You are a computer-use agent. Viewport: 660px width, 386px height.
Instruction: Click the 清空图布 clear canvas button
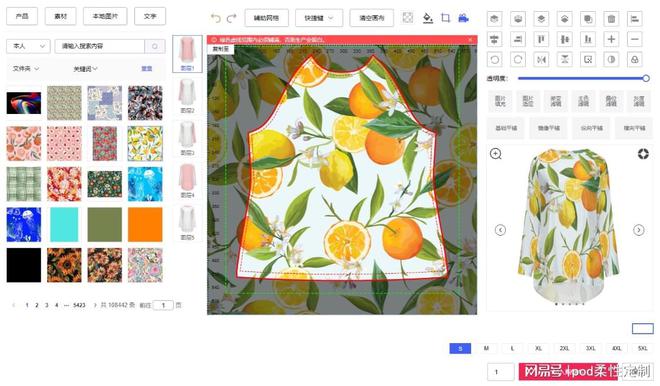coord(372,18)
